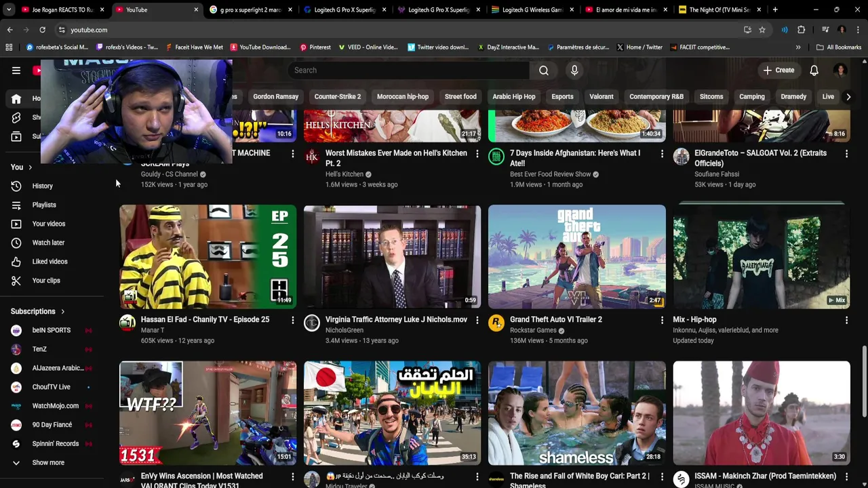The image size is (868, 488).
Task: Open the beIN SPORTS subscription
Action: (x=52, y=330)
